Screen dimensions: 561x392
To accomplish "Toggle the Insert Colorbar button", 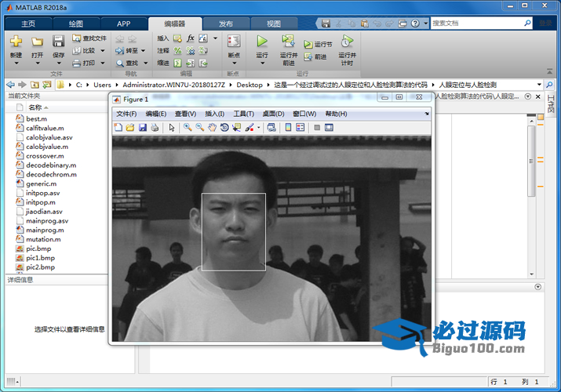I will (288, 128).
